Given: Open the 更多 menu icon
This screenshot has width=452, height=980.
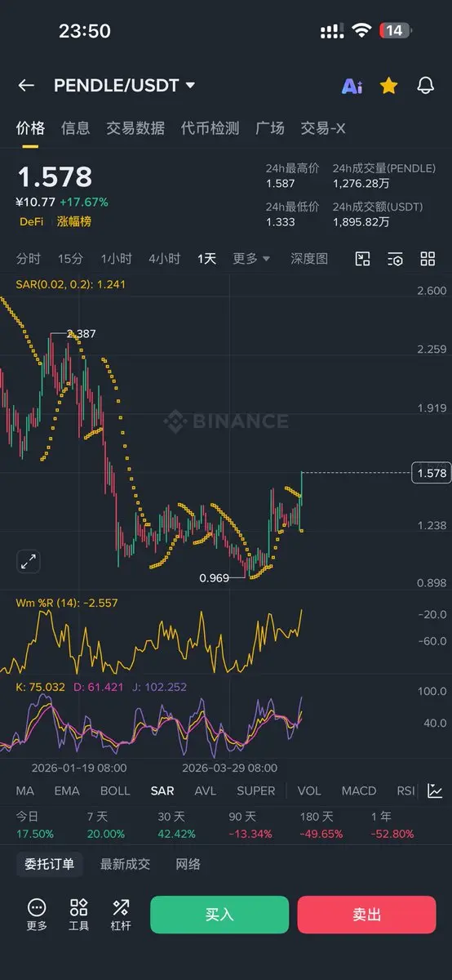Looking at the screenshot, I should coord(37,915).
